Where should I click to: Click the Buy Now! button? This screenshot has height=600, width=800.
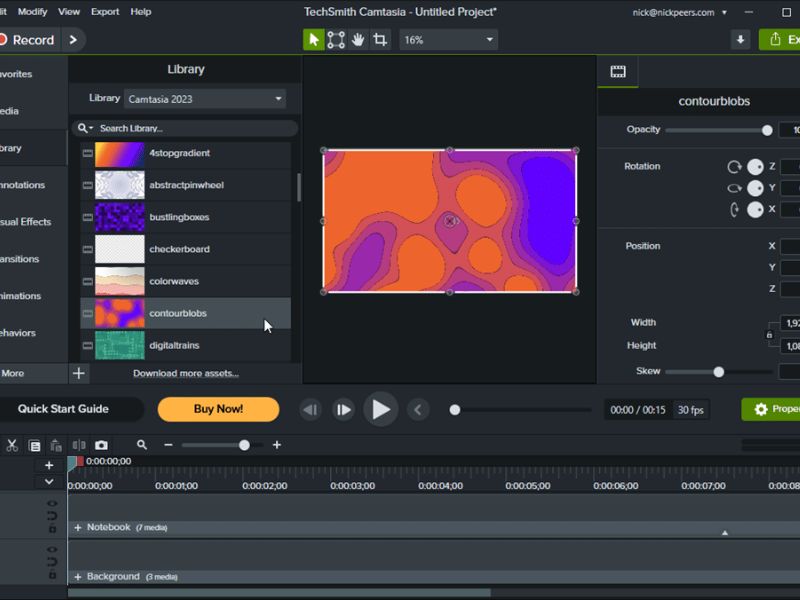pos(218,409)
